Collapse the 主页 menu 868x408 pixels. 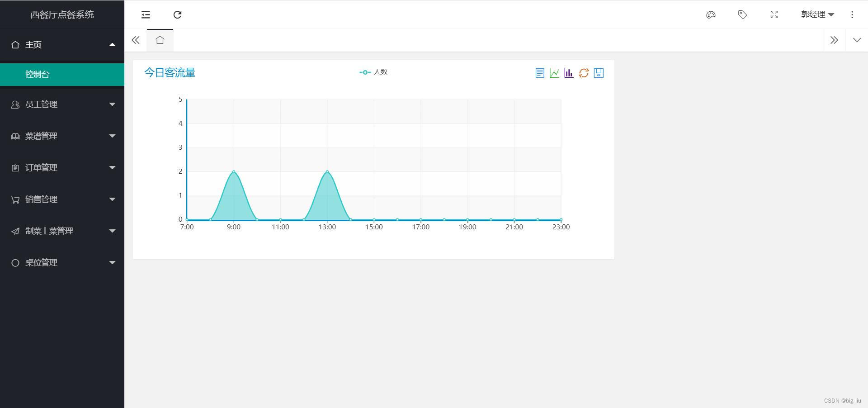(x=62, y=45)
